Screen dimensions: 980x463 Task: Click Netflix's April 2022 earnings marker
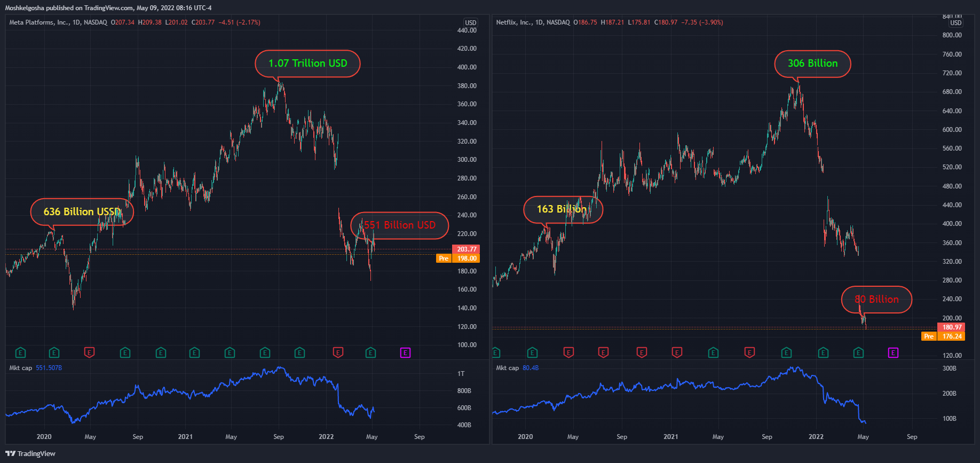[858, 352]
